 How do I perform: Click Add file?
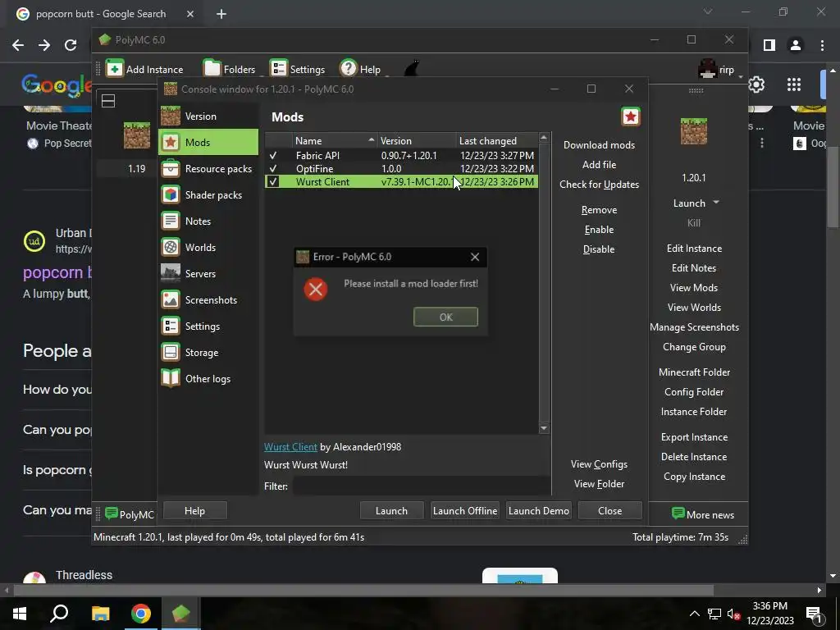(599, 164)
